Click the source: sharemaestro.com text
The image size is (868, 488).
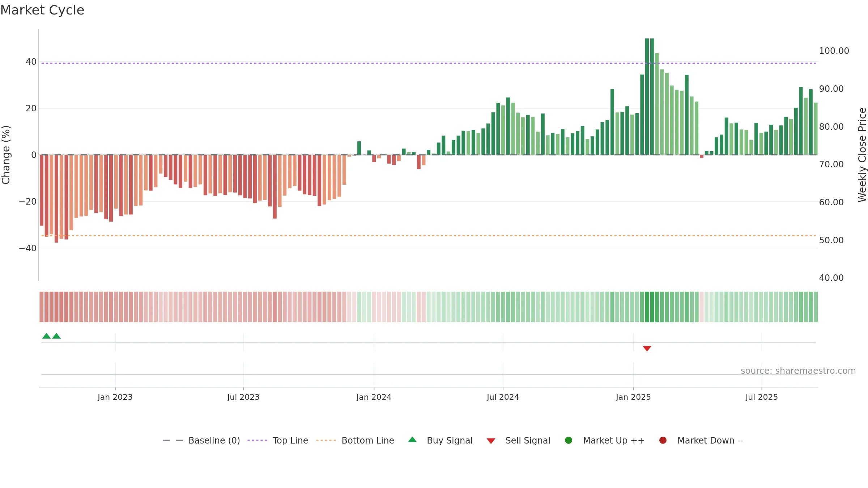click(798, 371)
